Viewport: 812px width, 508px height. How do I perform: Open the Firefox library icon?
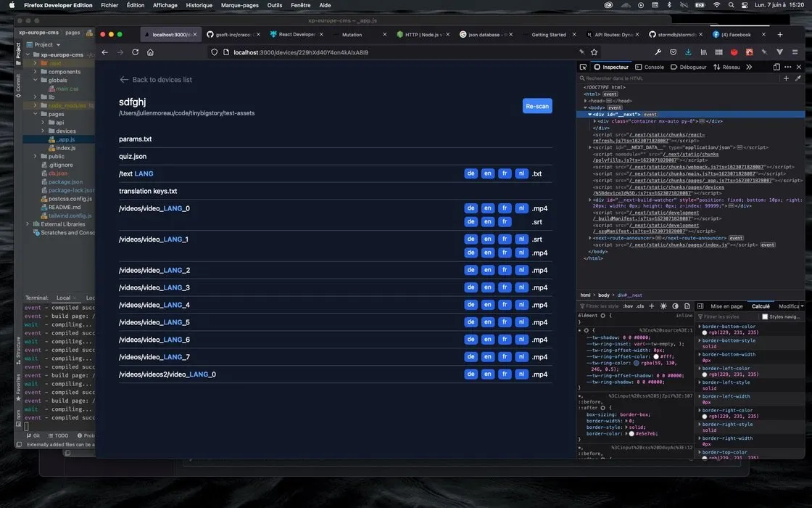(703, 52)
